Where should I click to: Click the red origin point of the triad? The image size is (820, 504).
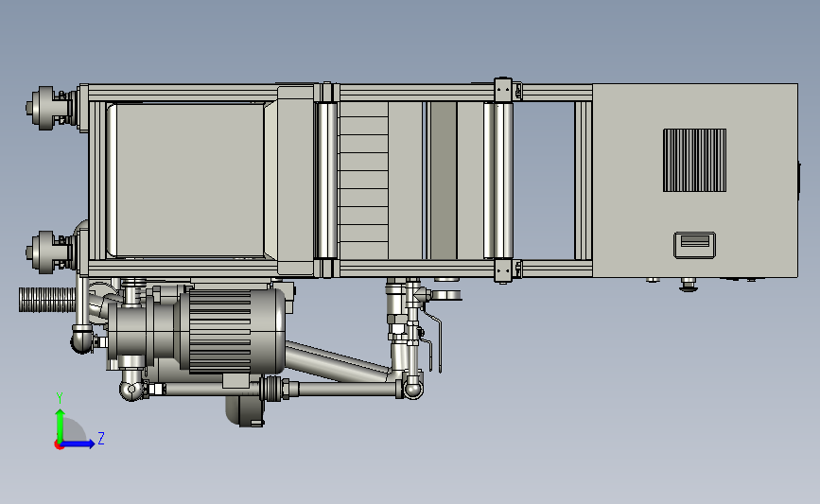click(59, 445)
